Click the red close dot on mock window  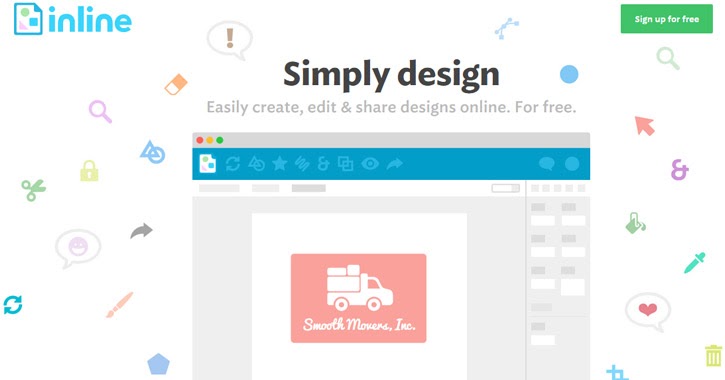[x=200, y=140]
